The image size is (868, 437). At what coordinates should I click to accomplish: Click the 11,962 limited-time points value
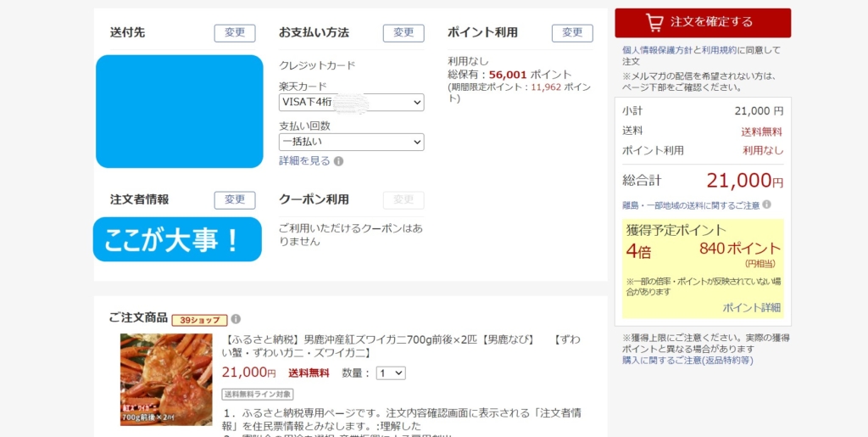point(547,87)
